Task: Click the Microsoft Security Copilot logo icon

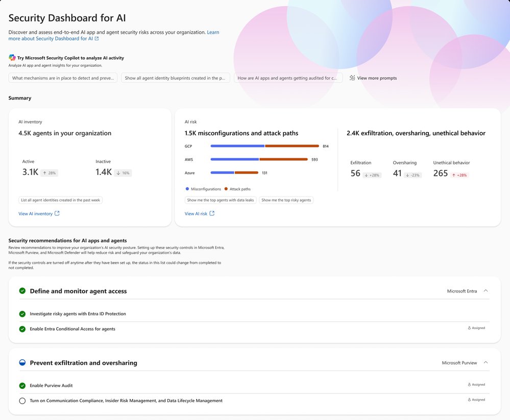Action: coord(12,58)
